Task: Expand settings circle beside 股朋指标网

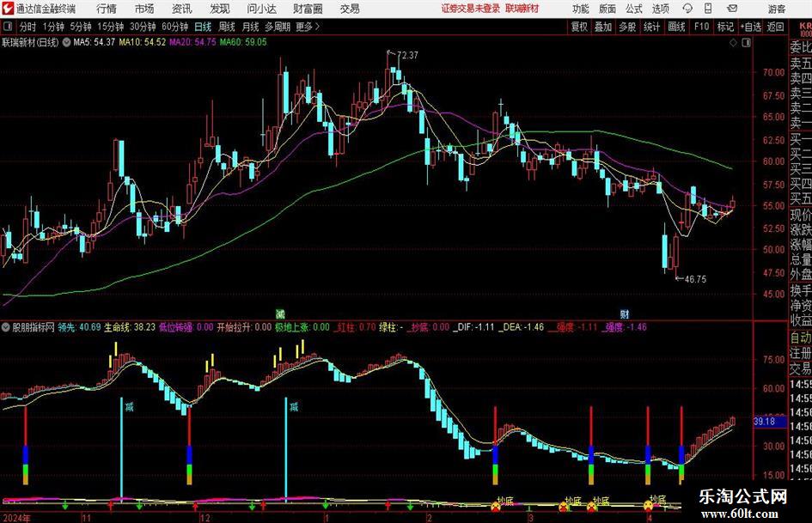Action: (x=6, y=327)
